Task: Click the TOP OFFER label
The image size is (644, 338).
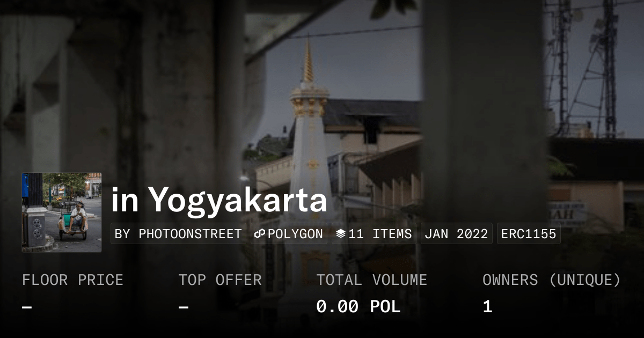Action: pyautogui.click(x=220, y=280)
